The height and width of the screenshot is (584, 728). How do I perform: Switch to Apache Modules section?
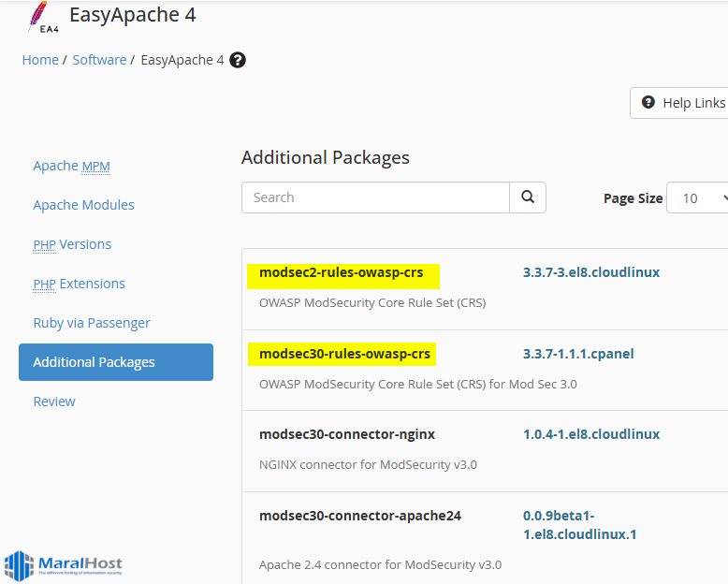83,205
